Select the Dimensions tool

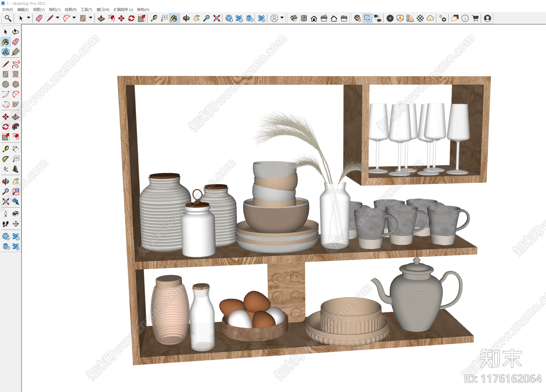coord(16,149)
